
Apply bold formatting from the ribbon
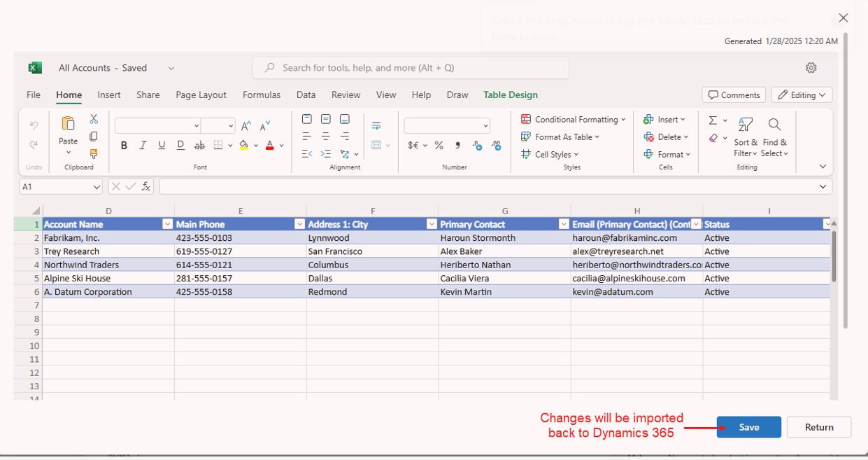point(124,145)
